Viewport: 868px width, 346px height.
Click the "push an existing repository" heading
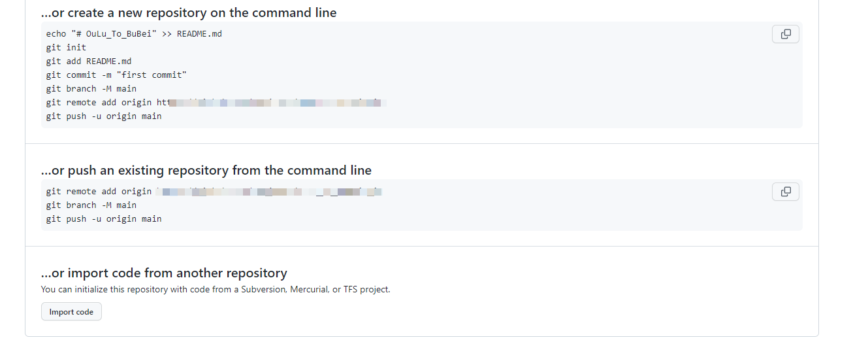point(206,171)
